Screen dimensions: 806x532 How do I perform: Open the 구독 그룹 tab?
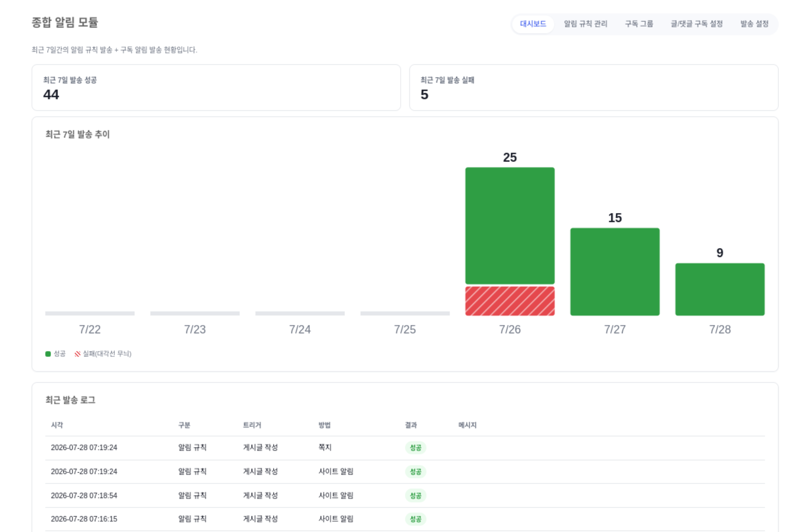(639, 24)
